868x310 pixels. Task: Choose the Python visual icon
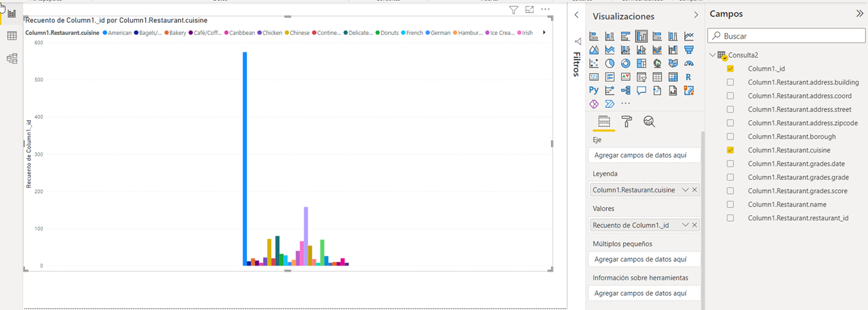[594, 90]
